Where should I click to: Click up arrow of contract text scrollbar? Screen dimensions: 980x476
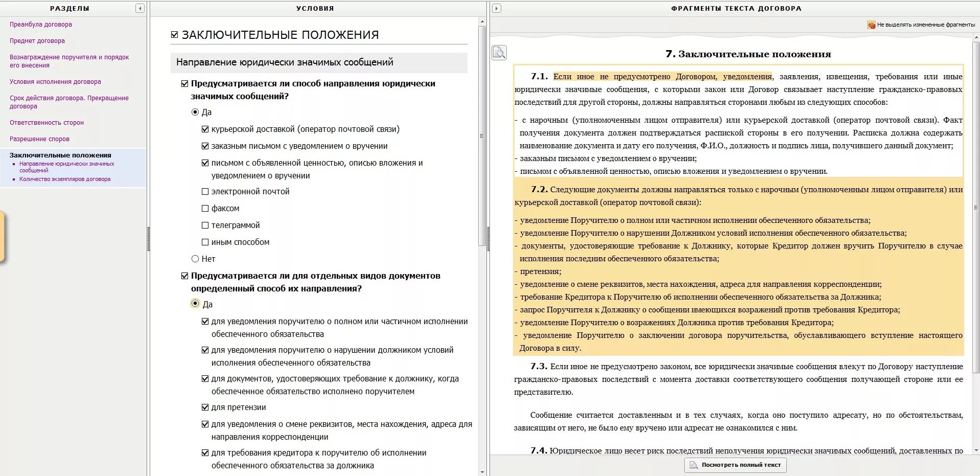(x=976, y=38)
